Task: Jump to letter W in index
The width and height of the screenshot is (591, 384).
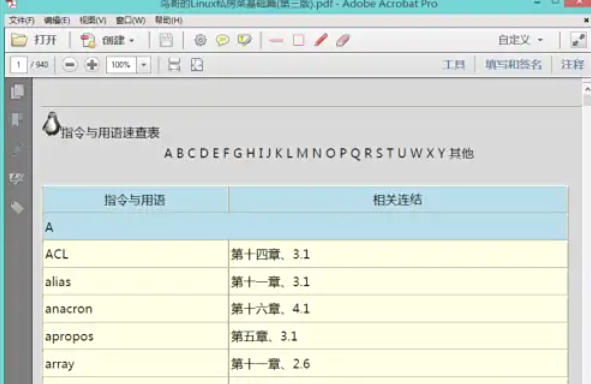Action: pos(416,153)
